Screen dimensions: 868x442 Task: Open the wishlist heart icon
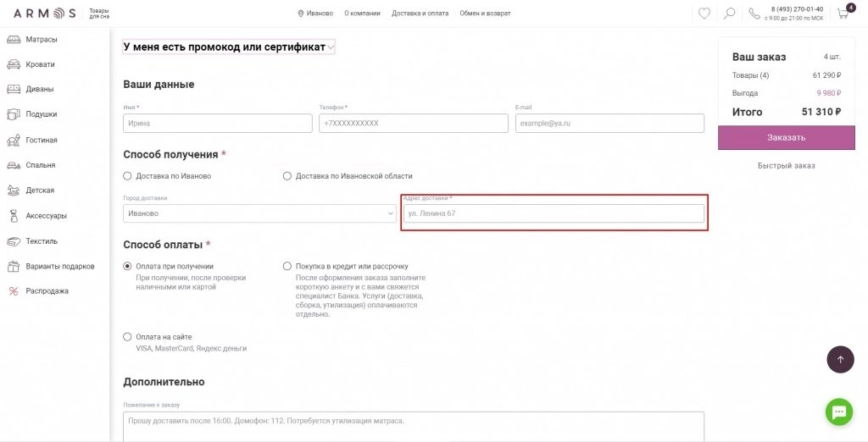tap(704, 14)
